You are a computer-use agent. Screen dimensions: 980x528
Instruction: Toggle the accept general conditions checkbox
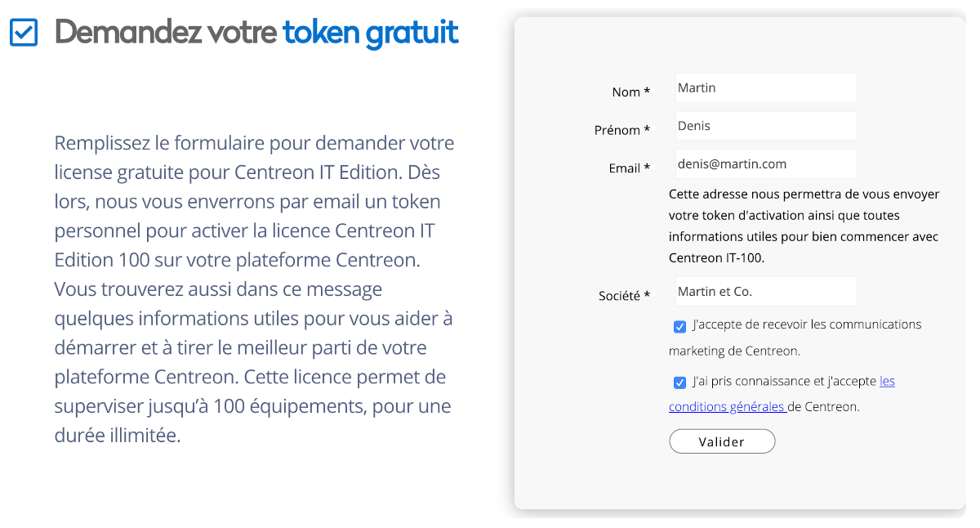[x=679, y=383]
